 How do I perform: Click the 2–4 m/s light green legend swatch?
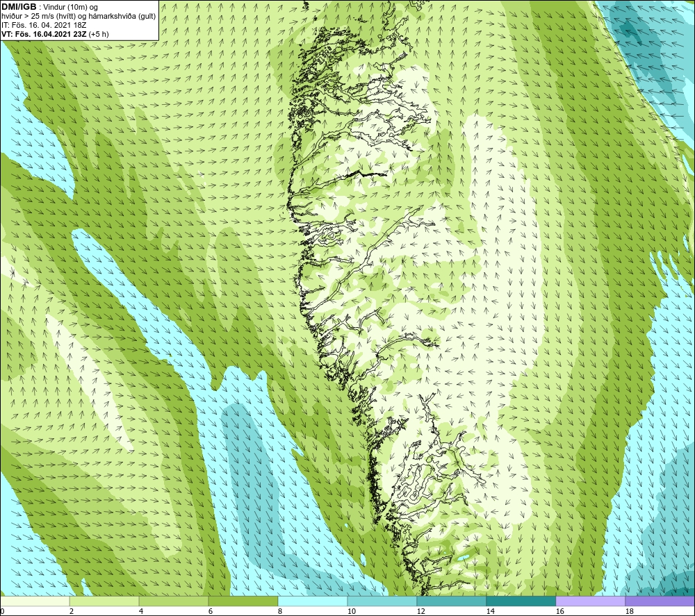104,601
